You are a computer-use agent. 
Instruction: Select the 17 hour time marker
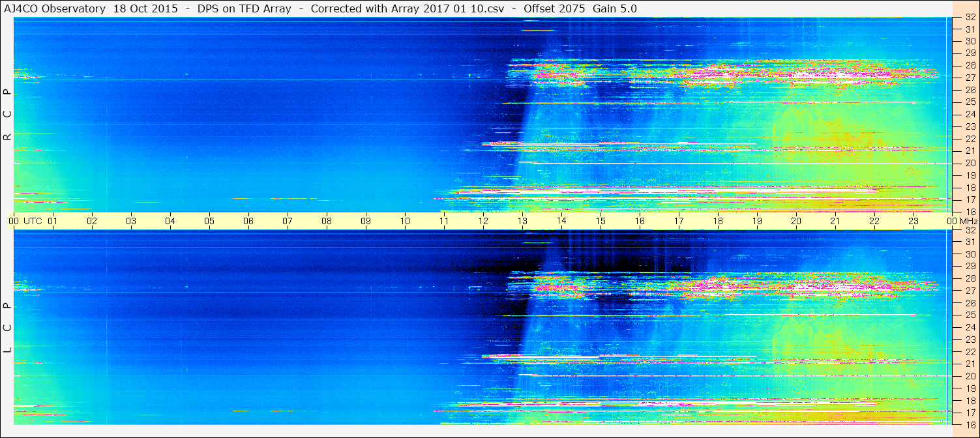679,221
